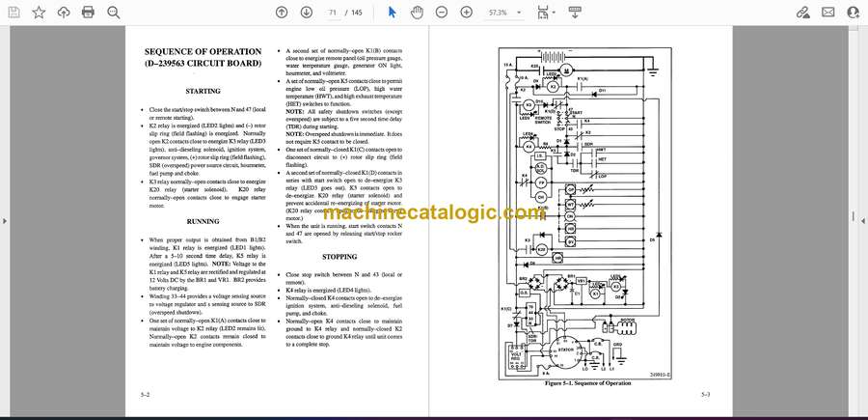Switch to the Hand pan tool

(417, 13)
